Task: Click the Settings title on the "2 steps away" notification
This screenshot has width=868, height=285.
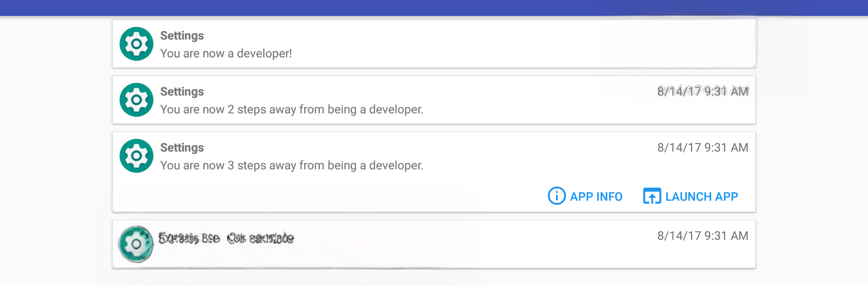Action: (182, 92)
